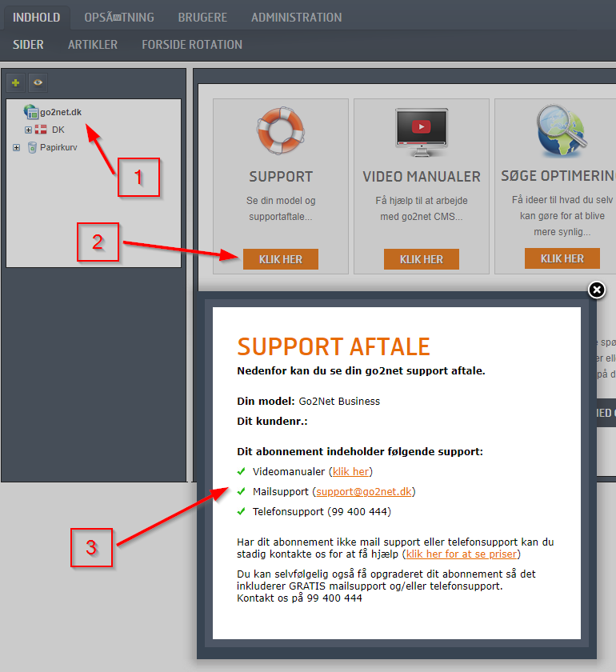
Task: Click the green plus add-page icon
Action: 16,82
